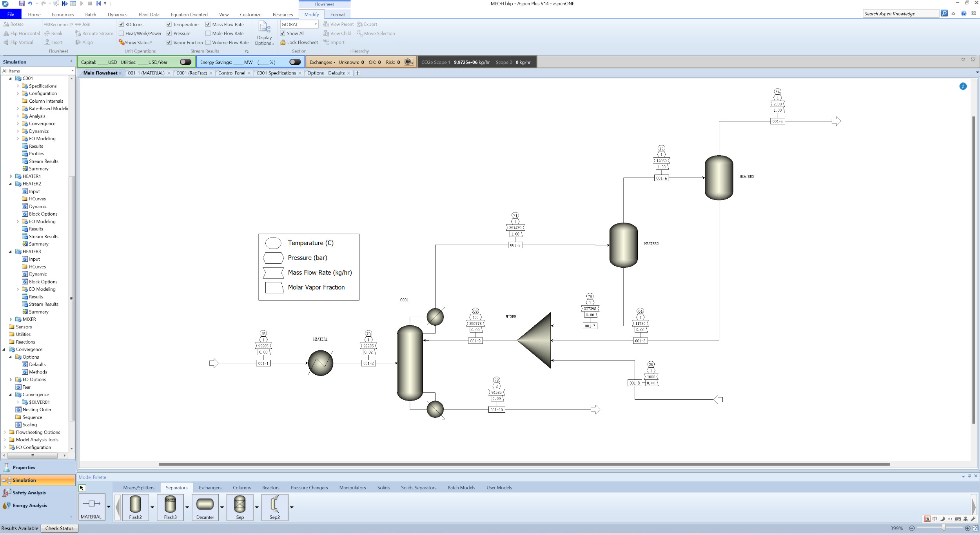Open the Economics ribbon tab
The width and height of the screenshot is (980, 535).
[x=63, y=15]
